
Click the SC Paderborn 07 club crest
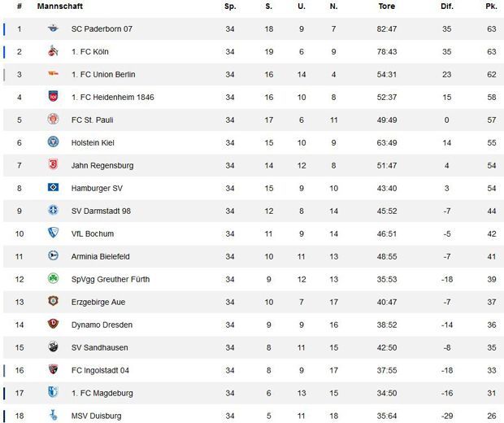(x=53, y=29)
